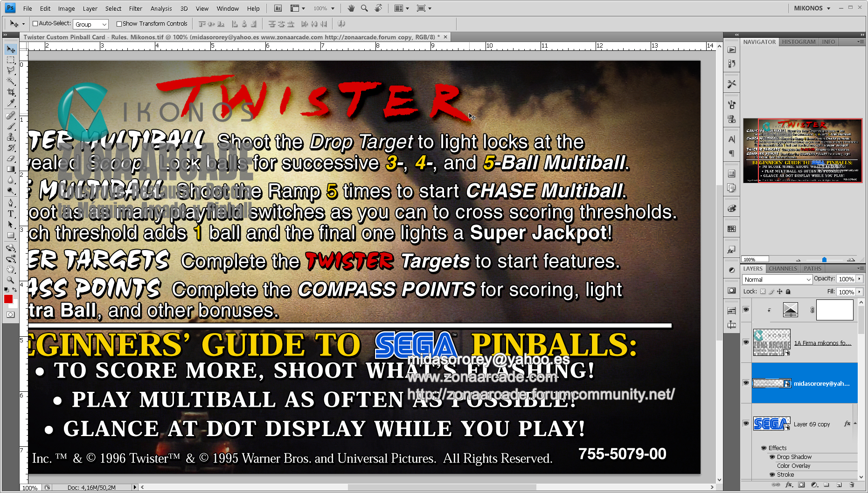This screenshot has height=493, width=868.
Task: Open the Opacity slider arrow
Action: point(860,279)
